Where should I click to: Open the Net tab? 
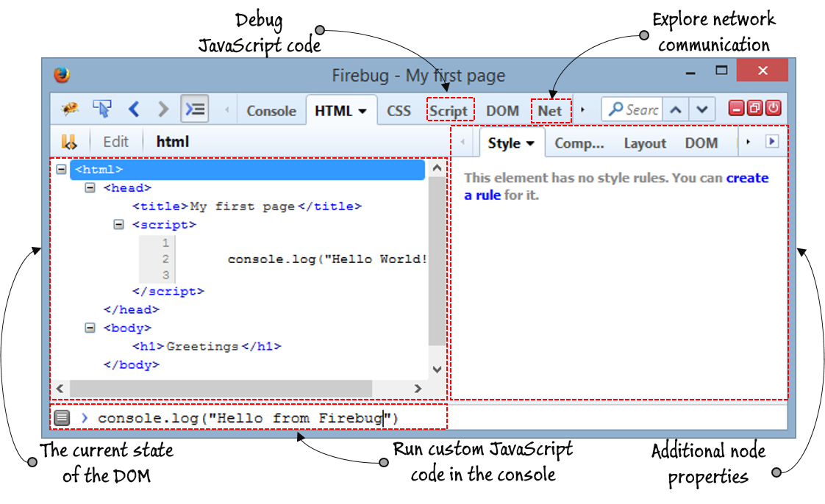(x=549, y=111)
